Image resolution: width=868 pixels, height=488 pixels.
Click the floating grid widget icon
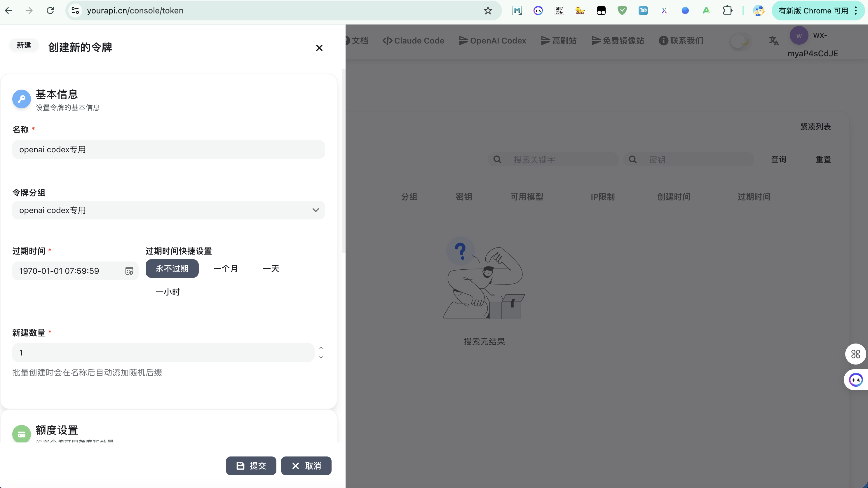pos(855,354)
